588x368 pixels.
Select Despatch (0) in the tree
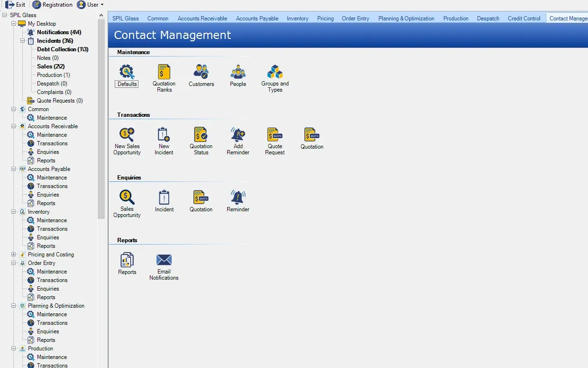pyautogui.click(x=52, y=84)
